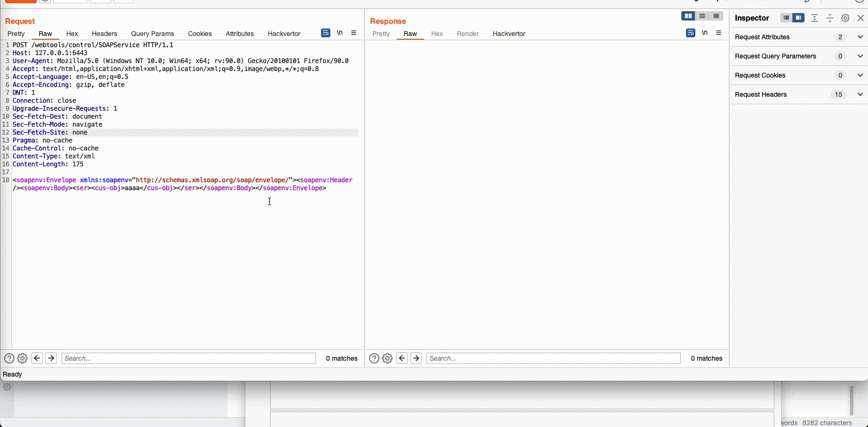Click the Connection: close header line
The height and width of the screenshot is (427, 868).
click(44, 100)
